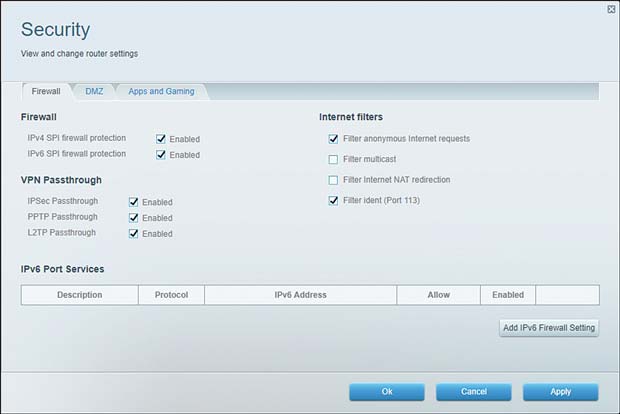Open the Apps and Gaming tab
Image resolution: width=620 pixels, height=414 pixels.
pos(161,91)
